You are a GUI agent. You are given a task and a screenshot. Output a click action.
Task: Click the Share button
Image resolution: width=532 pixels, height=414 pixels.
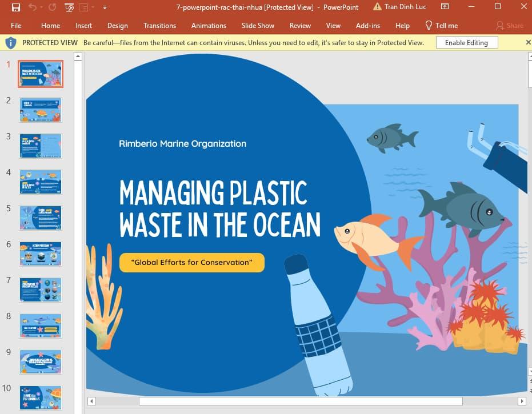click(509, 26)
